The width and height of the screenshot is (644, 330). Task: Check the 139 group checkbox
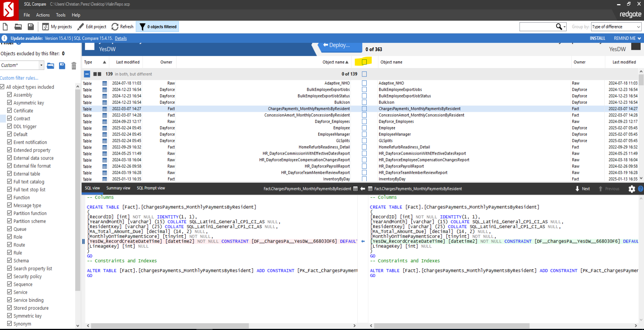[x=364, y=74]
